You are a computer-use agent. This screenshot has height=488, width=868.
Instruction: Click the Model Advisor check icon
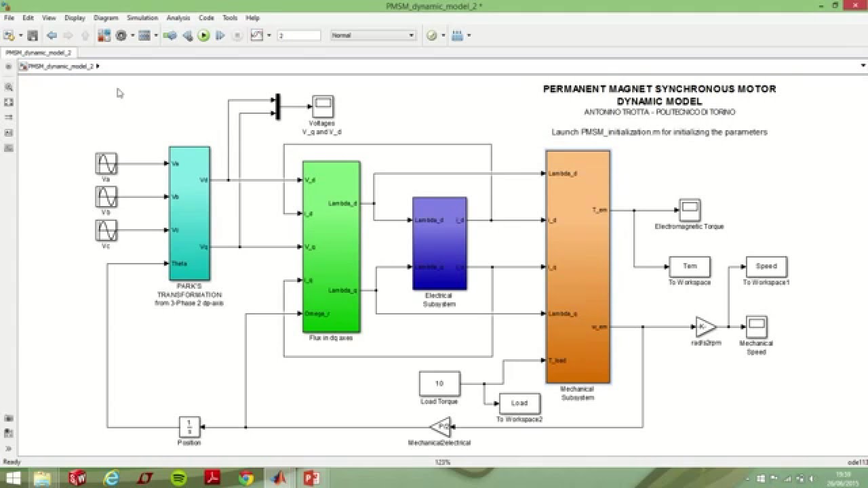(432, 35)
